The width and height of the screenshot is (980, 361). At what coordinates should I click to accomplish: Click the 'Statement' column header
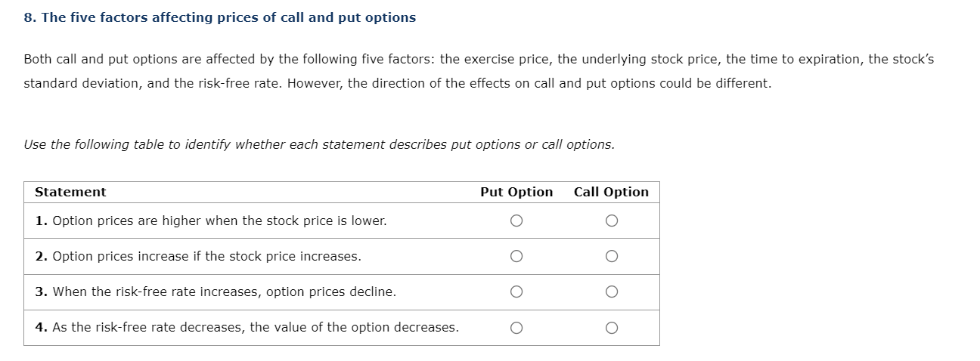pyautogui.click(x=70, y=192)
